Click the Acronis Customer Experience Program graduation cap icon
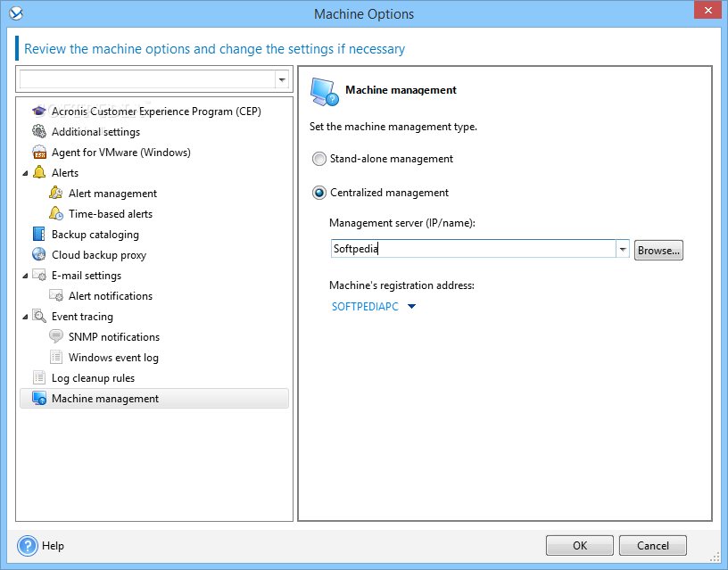The image size is (728, 570). (39, 112)
